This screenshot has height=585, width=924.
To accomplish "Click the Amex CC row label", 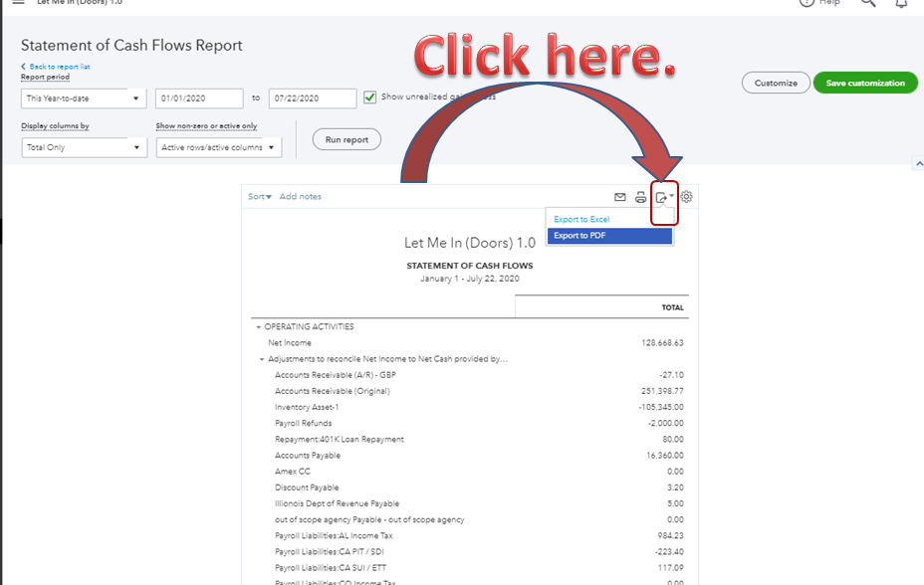I will point(293,472).
